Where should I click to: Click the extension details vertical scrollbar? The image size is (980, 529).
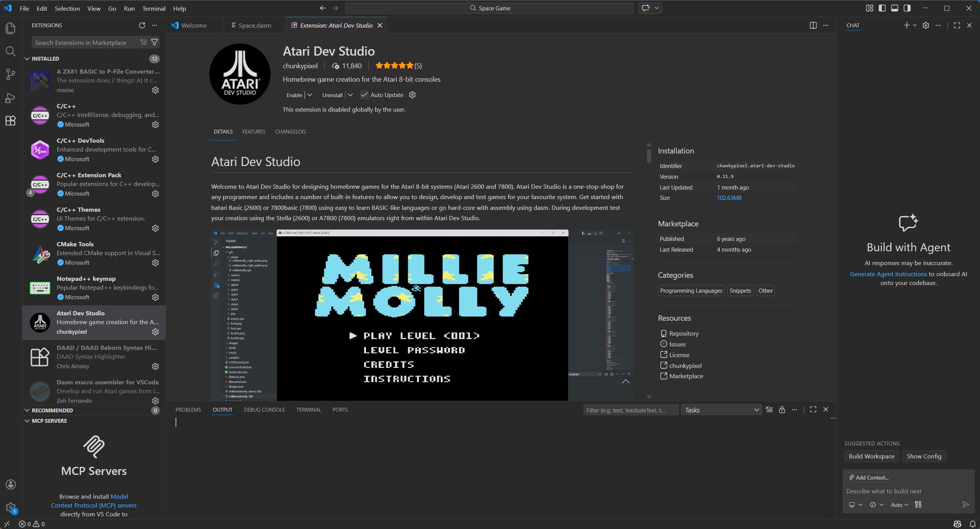[x=649, y=156]
